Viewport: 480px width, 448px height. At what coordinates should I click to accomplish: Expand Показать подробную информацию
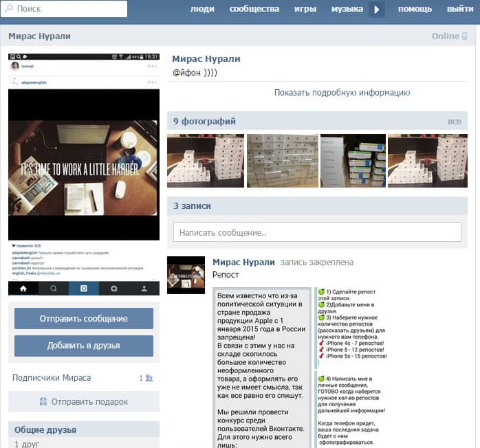[342, 93]
